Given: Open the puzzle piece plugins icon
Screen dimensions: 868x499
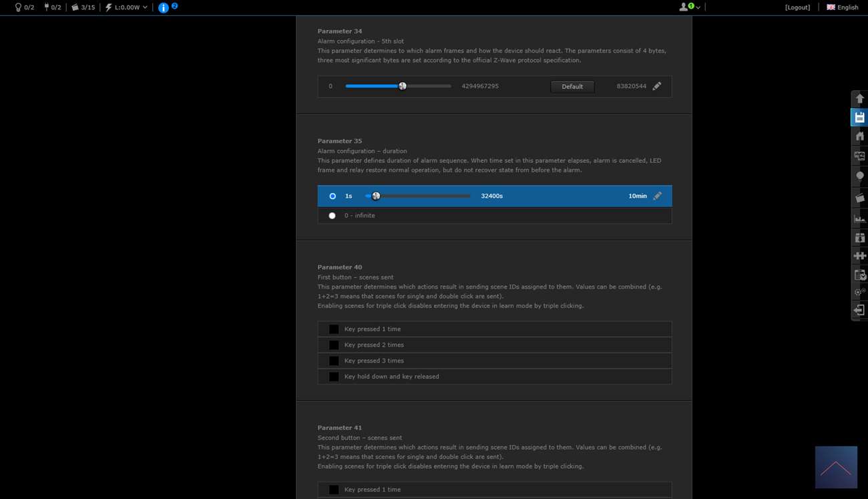Looking at the screenshot, I should [x=859, y=256].
